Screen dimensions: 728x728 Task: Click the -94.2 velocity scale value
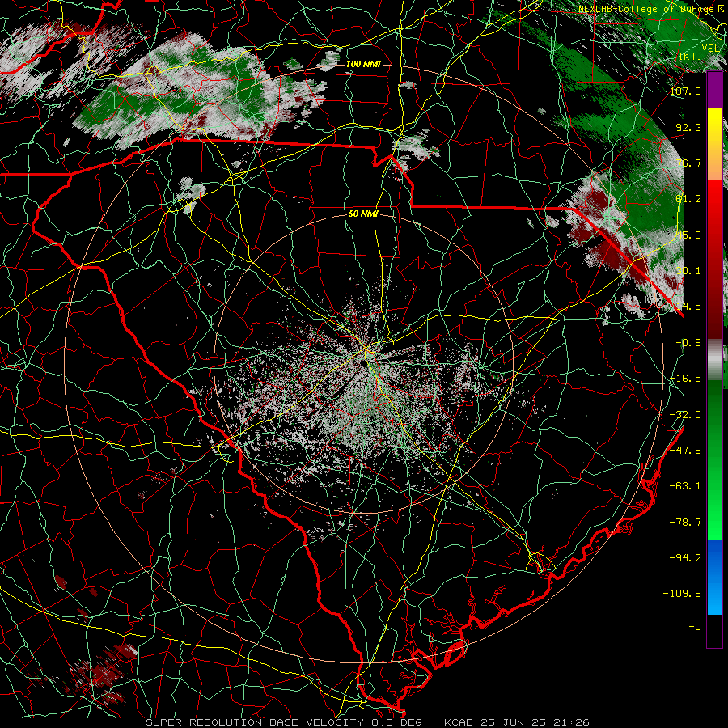point(685,557)
